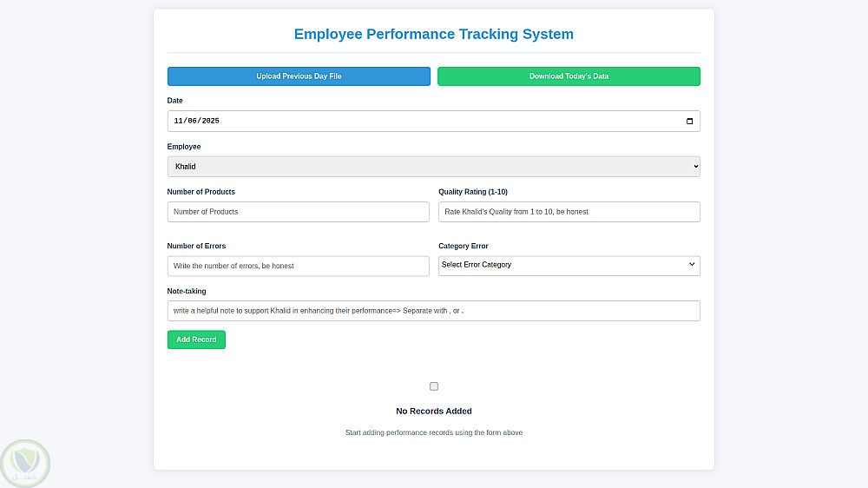The height and width of the screenshot is (488, 868).
Task: Focus the Number of Products input field
Action: tap(298, 212)
